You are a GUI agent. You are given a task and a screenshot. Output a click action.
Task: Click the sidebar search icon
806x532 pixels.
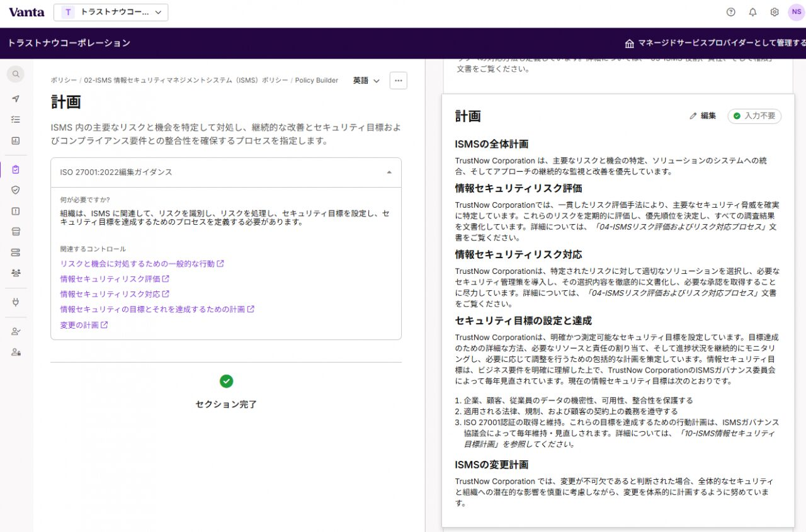tap(16, 74)
